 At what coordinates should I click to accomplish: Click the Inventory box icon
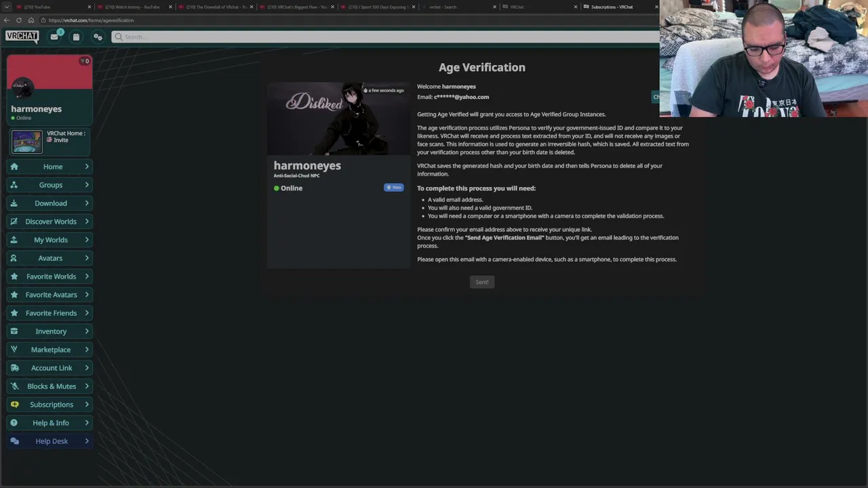[x=14, y=331]
